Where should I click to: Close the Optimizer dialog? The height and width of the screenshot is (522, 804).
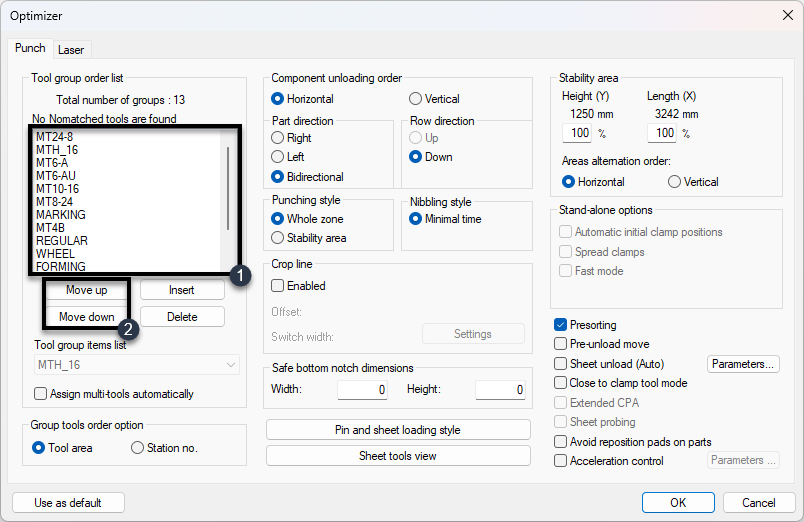pos(788,15)
